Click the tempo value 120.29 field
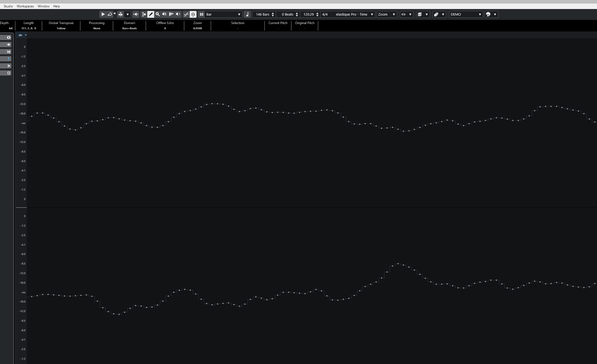 tap(309, 14)
